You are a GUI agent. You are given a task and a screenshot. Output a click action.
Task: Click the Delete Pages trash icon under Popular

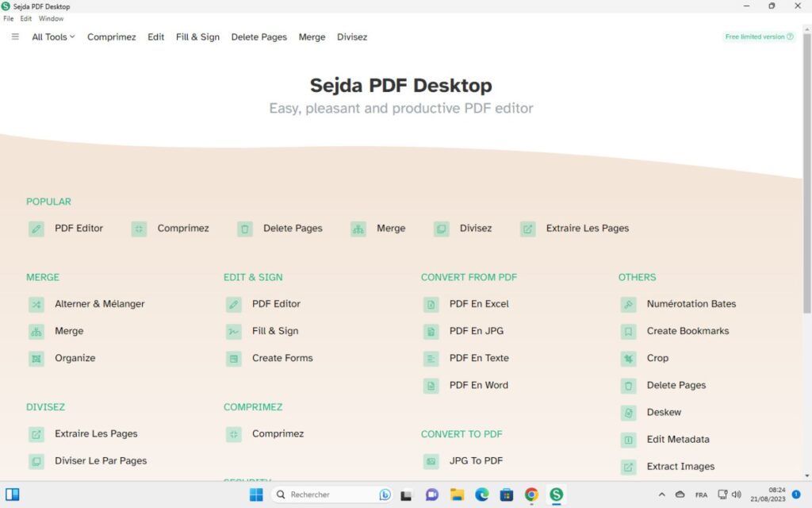click(x=245, y=229)
